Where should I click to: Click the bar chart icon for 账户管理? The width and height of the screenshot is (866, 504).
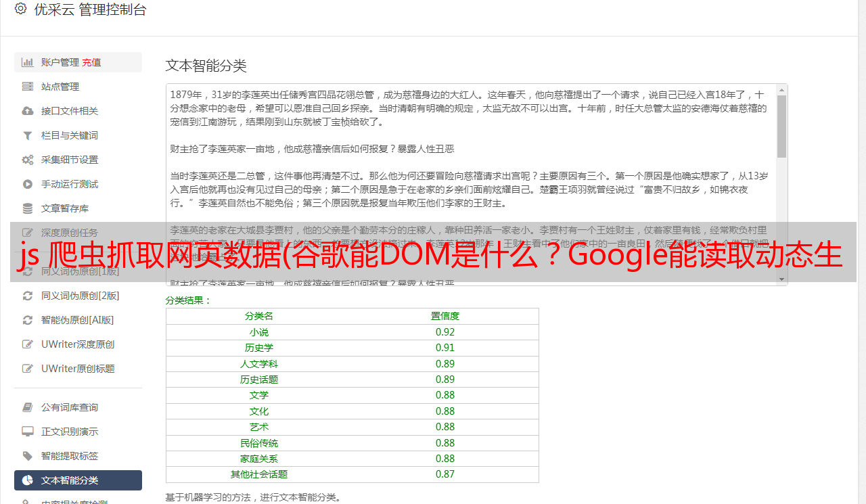pos(28,62)
